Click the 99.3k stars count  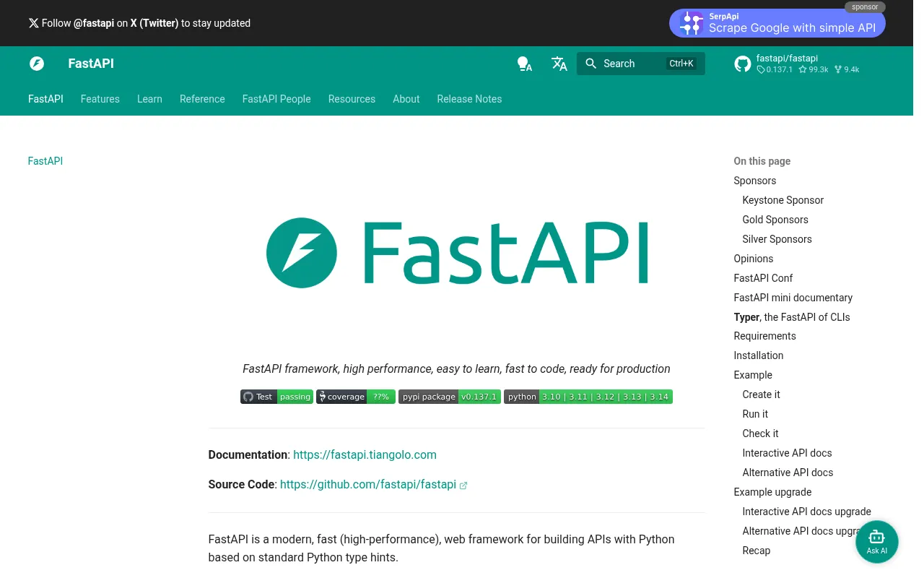click(x=814, y=70)
